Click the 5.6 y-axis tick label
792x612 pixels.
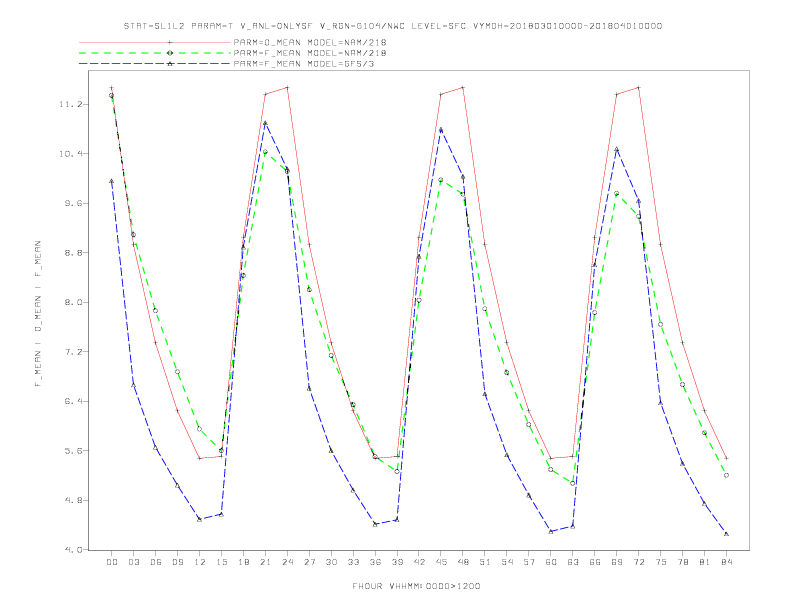pos(71,450)
